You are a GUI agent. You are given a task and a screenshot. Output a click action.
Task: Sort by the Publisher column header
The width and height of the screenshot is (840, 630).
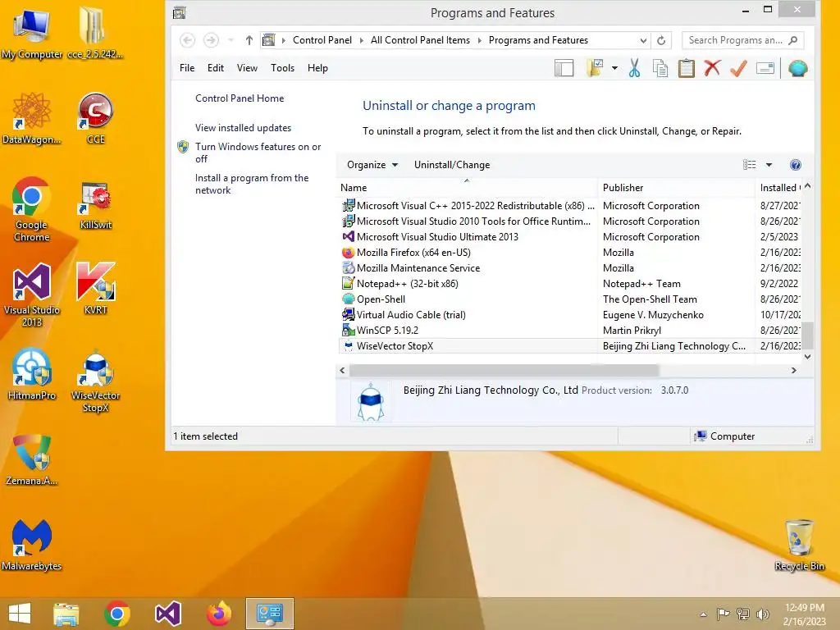click(x=676, y=188)
